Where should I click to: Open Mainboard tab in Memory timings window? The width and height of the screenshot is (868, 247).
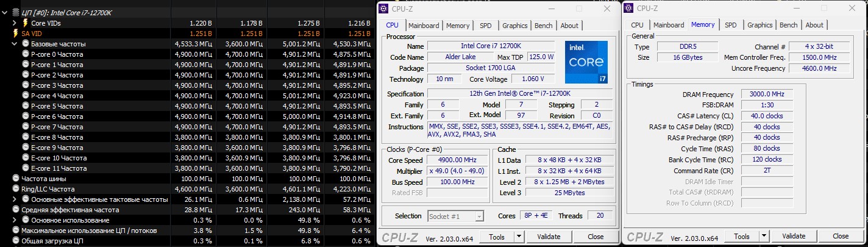669,26
